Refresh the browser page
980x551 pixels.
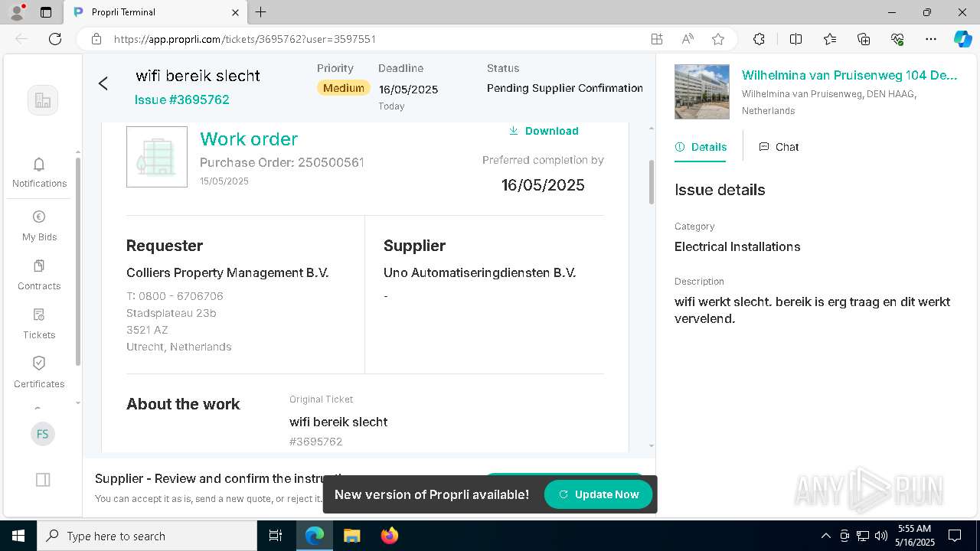55,39
